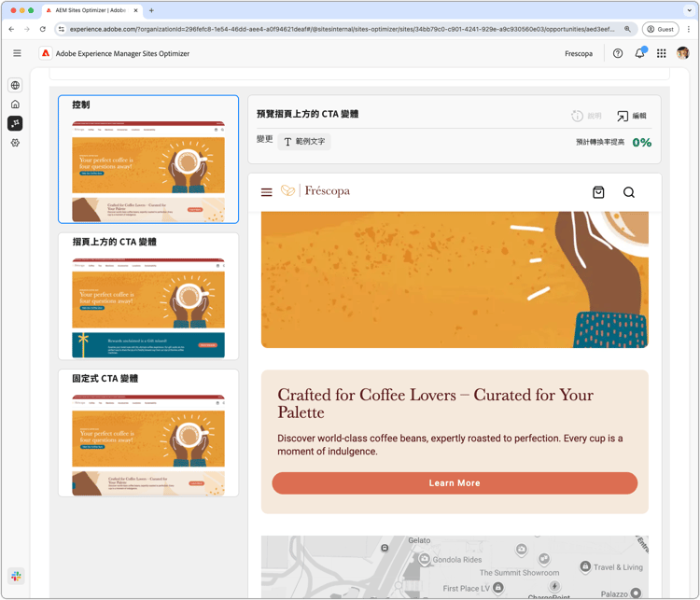This screenshot has width=700, height=600.
Task: Close the AEM Sites Optimizer tab
Action: pyautogui.click(x=135, y=10)
